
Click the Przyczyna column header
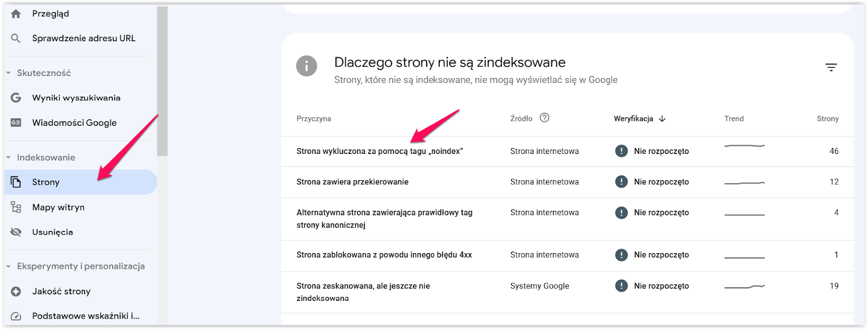coord(314,119)
